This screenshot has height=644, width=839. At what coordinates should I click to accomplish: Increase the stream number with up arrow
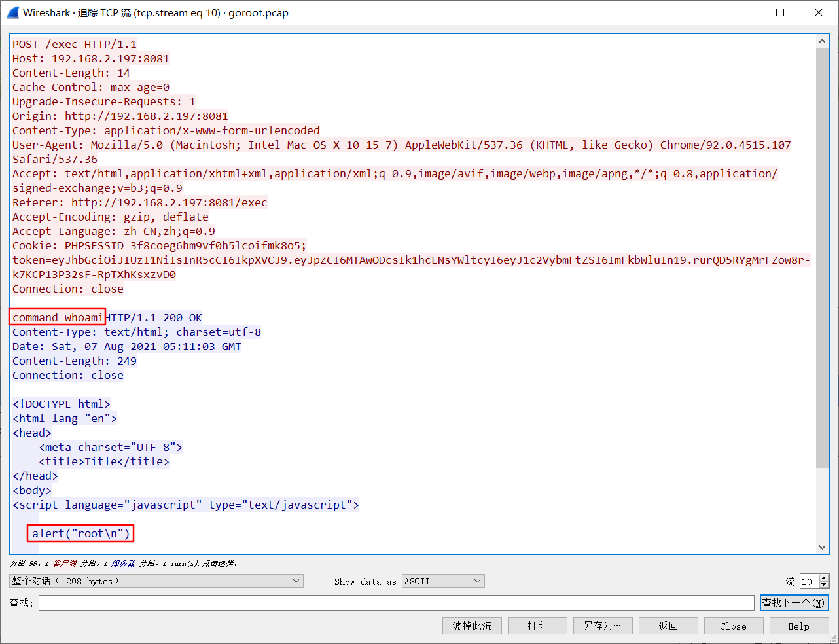824,578
